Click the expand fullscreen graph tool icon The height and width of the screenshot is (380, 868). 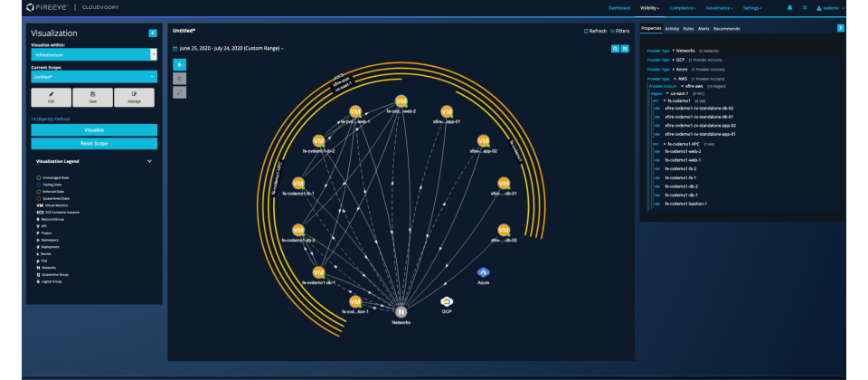(x=179, y=92)
